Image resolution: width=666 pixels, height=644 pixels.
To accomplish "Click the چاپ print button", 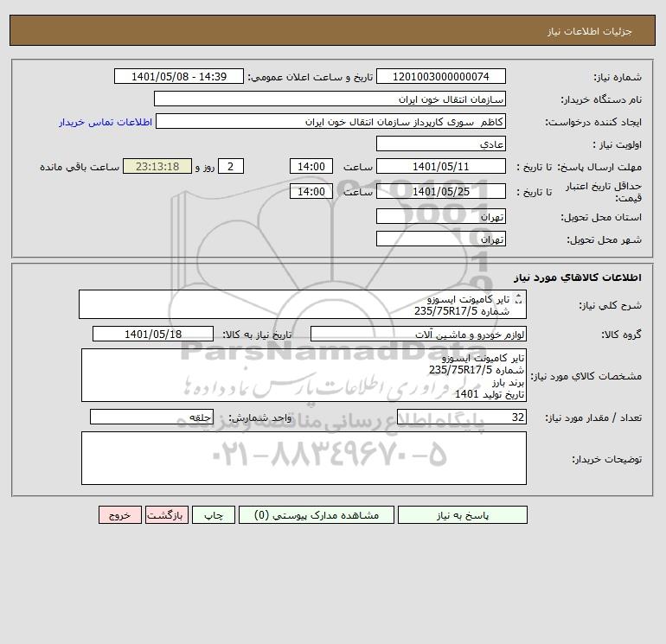I will pyautogui.click(x=214, y=515).
